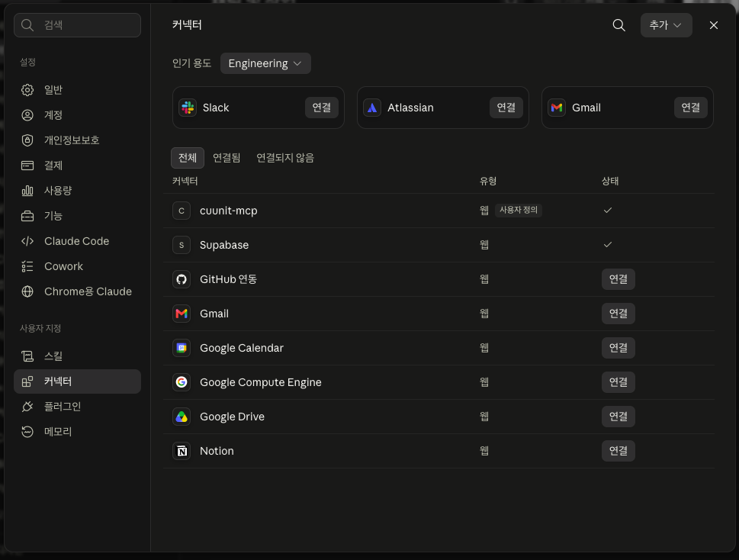Viewport: 739px width, 560px height.
Task: Open the Claude Code settings section
Action: tap(77, 241)
